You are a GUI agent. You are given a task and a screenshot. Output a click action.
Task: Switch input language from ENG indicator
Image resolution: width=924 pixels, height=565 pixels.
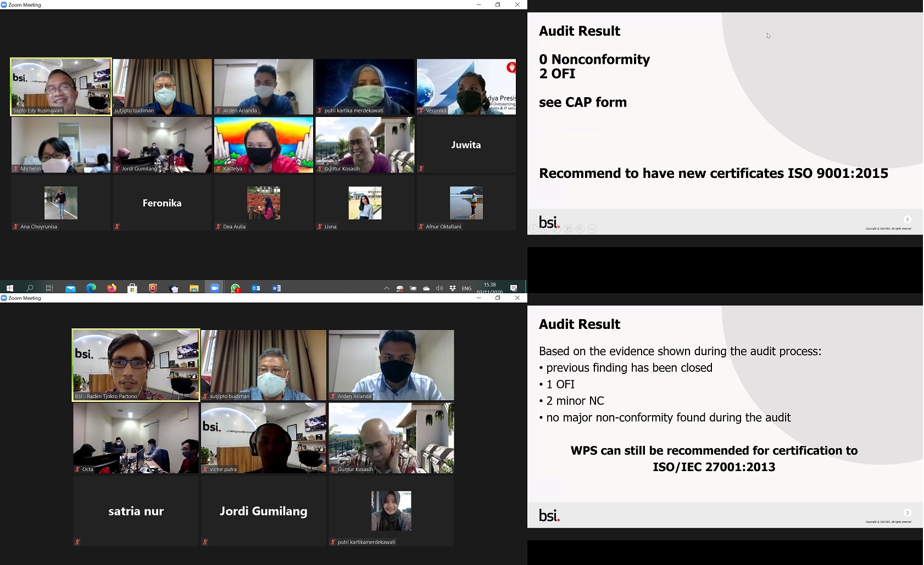(x=466, y=288)
